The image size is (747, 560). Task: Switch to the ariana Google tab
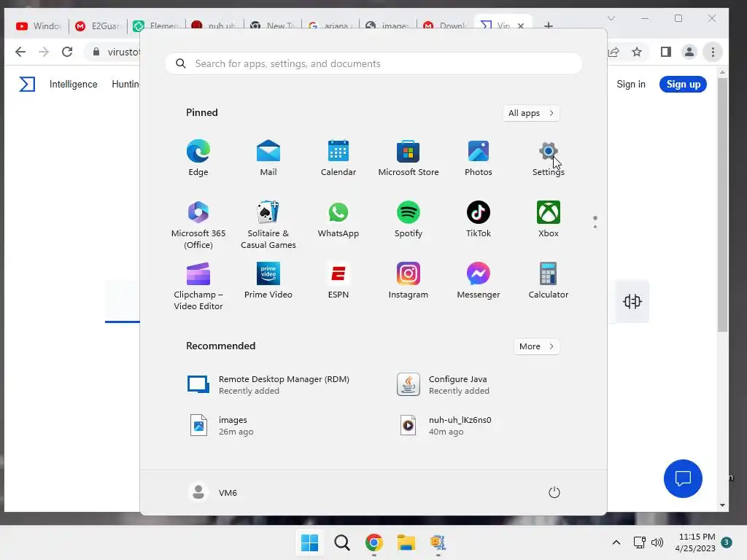[x=330, y=26]
